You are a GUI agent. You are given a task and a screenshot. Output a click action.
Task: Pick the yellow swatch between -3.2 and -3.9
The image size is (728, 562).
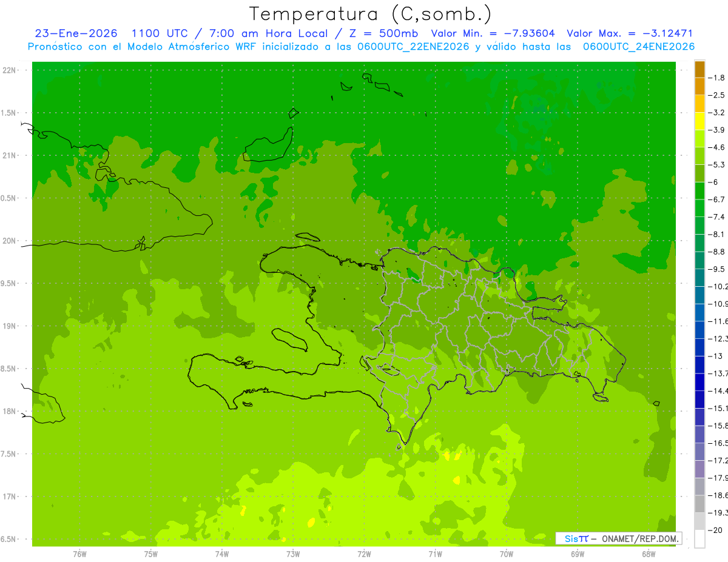(x=699, y=121)
